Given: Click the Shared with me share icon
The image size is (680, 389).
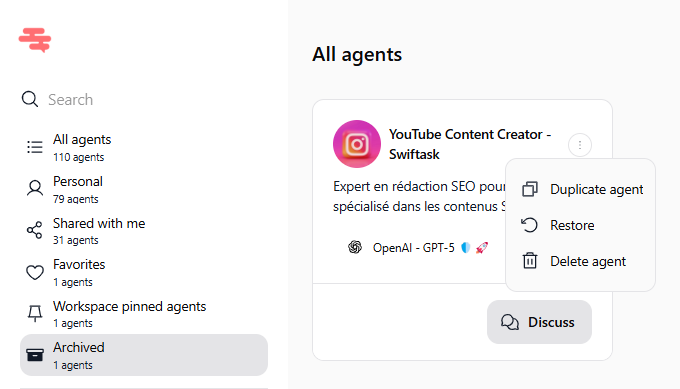Looking at the screenshot, I should 35,230.
